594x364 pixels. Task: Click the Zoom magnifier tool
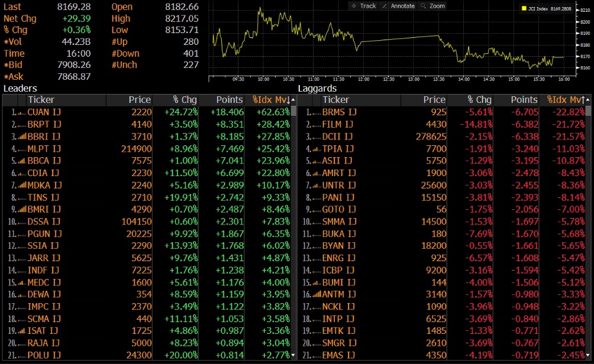pyautogui.click(x=432, y=6)
